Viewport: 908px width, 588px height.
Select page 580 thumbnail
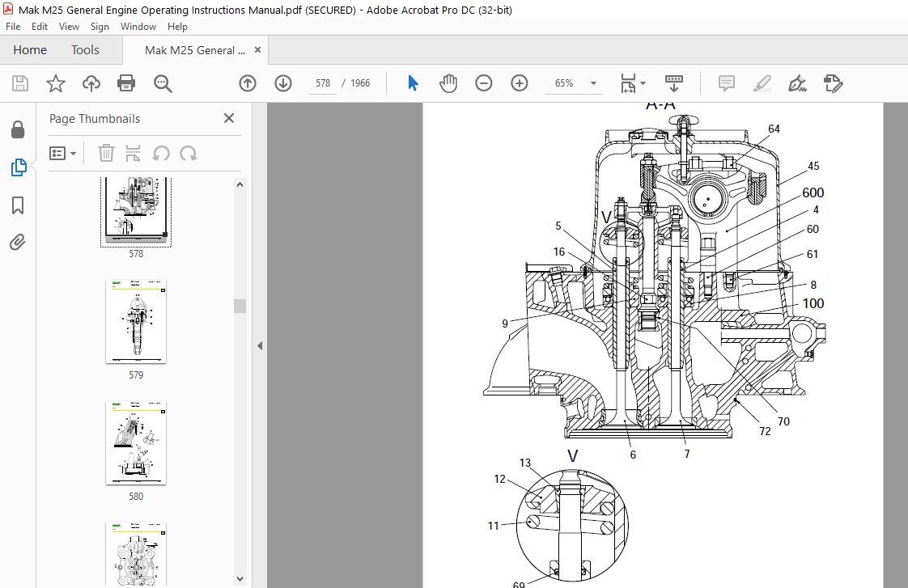pos(136,442)
